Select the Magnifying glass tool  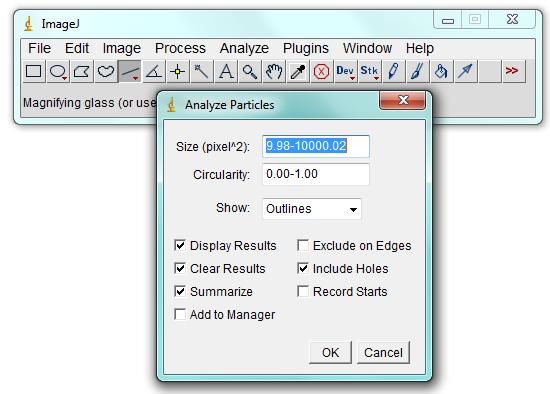[x=250, y=71]
